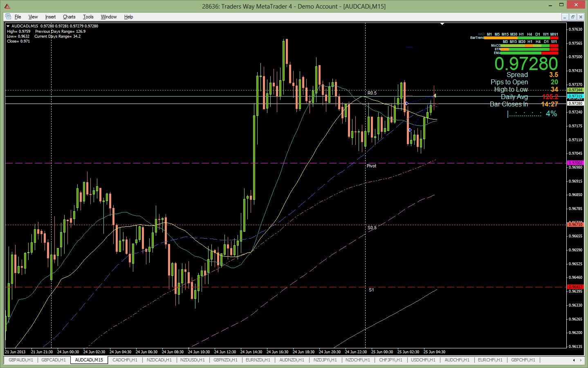Open the Charts menu
This screenshot has height=368, width=588.
coord(69,17)
